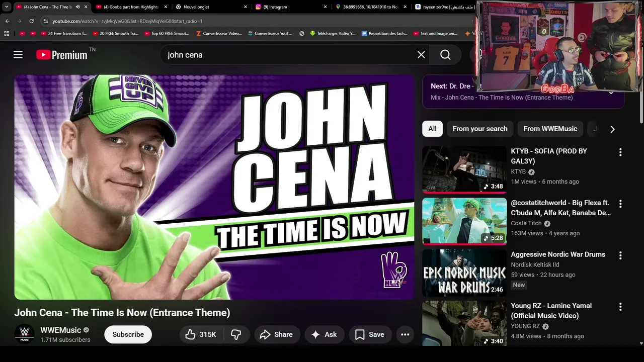Run search with the magnifier button

(445, 55)
